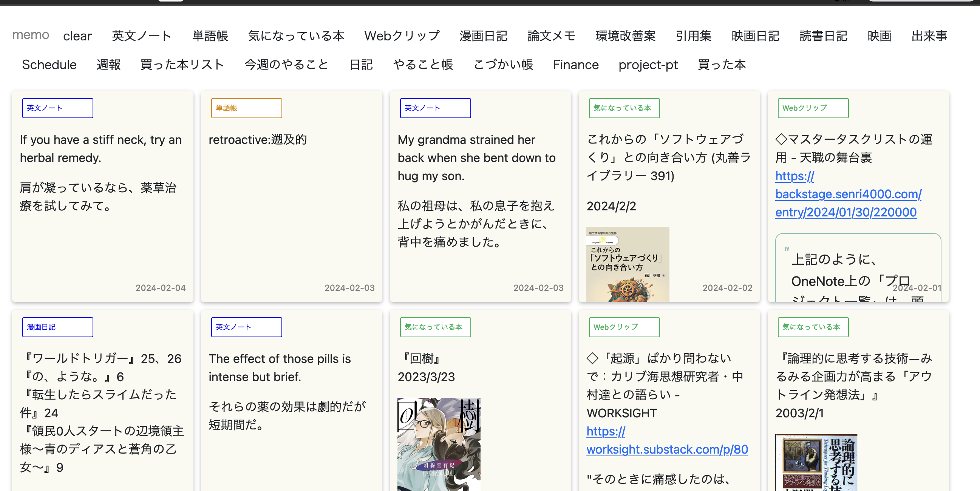Click the orange 単語帳 tag on retroactive card
This screenshot has width=980, height=491.
pyautogui.click(x=246, y=108)
